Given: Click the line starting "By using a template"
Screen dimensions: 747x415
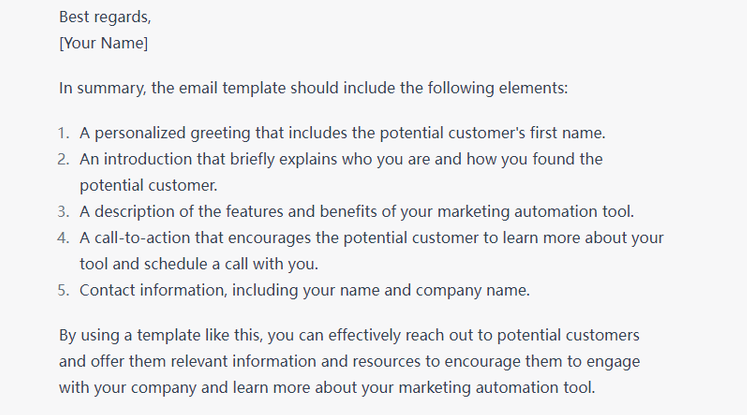Looking at the screenshot, I should click(x=349, y=334).
